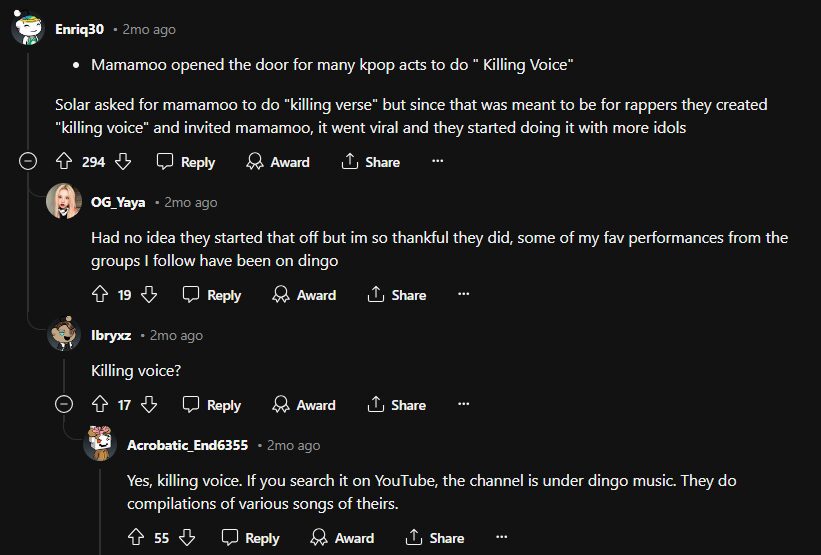This screenshot has width=821, height=555.
Task: Collapse Ibryxz's reply thread
Action: 64,404
